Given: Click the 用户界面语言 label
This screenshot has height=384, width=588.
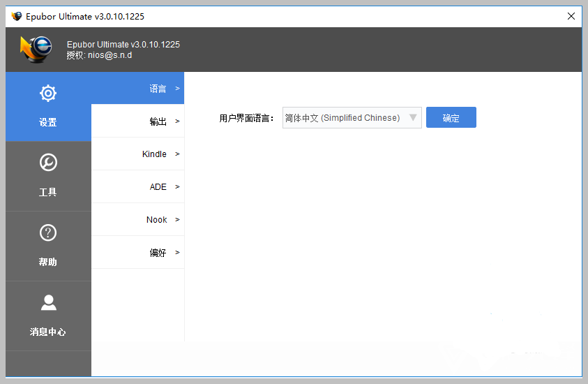Looking at the screenshot, I should (x=246, y=118).
